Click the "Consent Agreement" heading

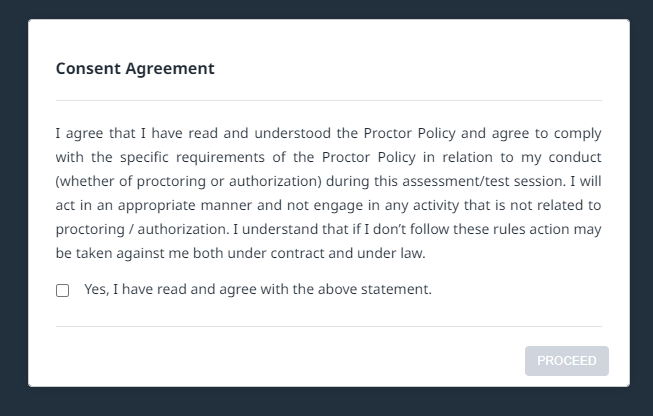point(135,69)
